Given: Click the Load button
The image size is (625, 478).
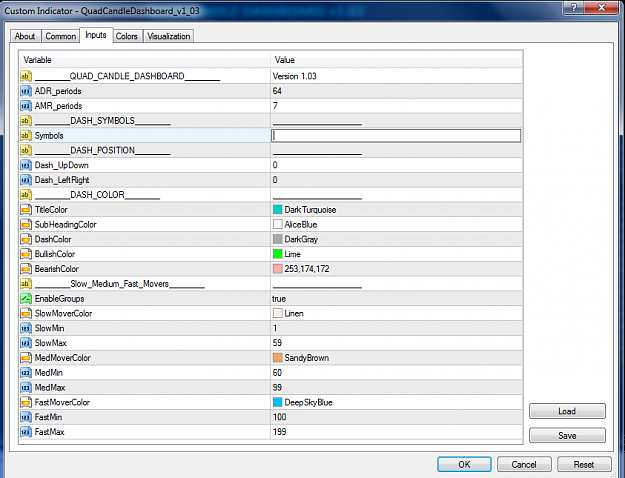Looking at the screenshot, I should pyautogui.click(x=567, y=411).
